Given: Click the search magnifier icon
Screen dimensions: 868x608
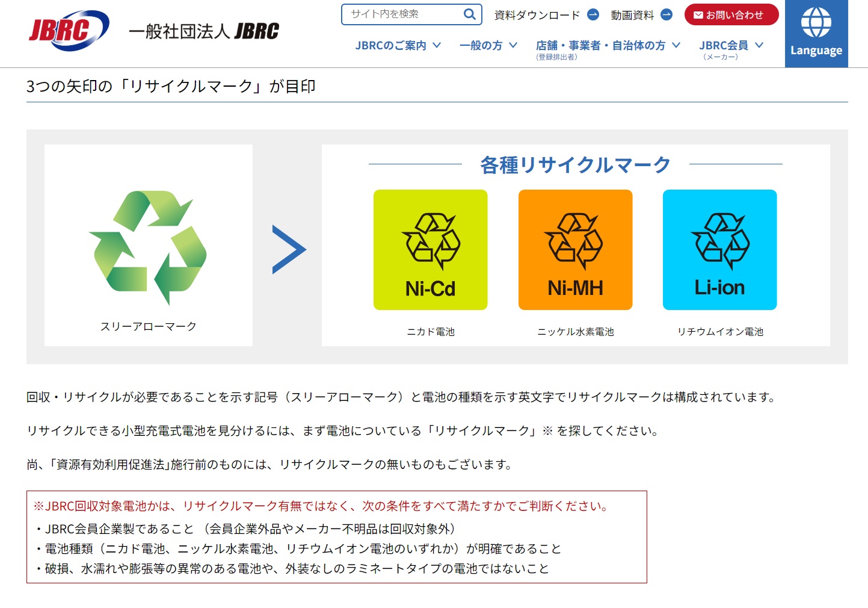Looking at the screenshot, I should coord(469,14).
